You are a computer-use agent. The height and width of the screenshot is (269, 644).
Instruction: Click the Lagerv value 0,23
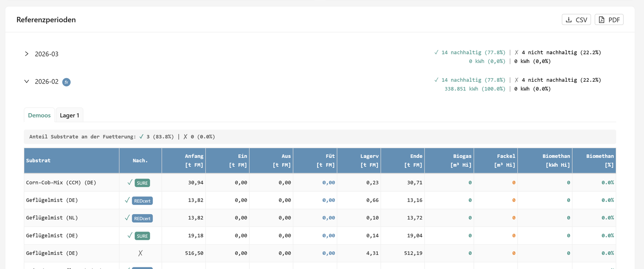coord(372,182)
